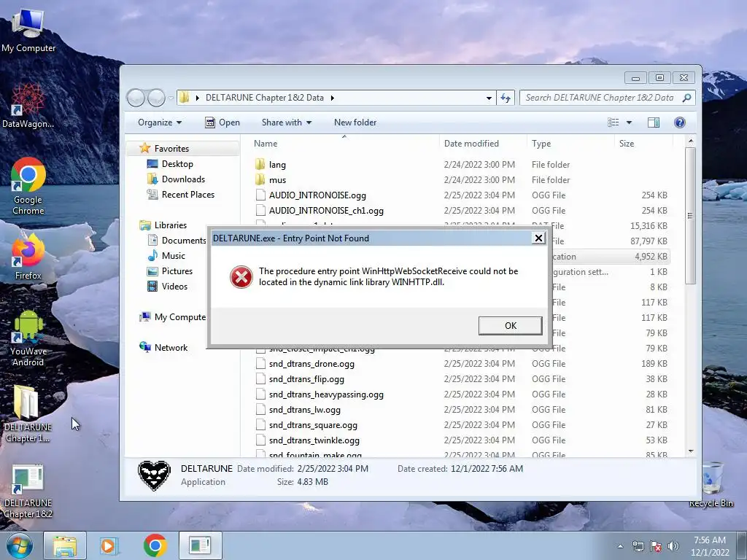
Task: Open My Computer desktop icon
Action: pos(28,31)
